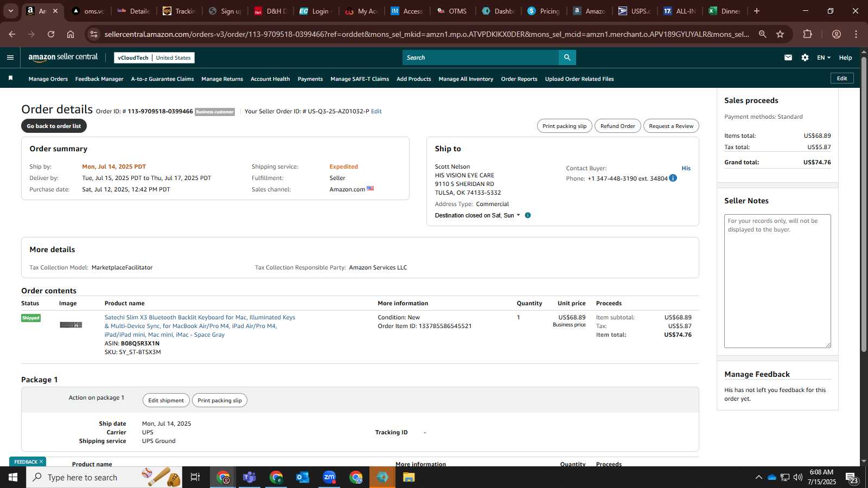This screenshot has width=868, height=488.
Task: Click into the Seller Notes text area
Action: point(777,281)
